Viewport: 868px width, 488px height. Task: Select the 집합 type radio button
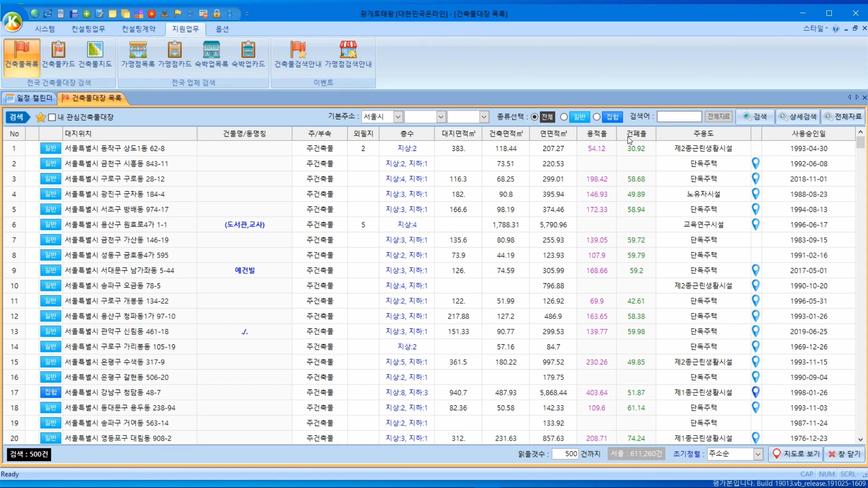597,117
